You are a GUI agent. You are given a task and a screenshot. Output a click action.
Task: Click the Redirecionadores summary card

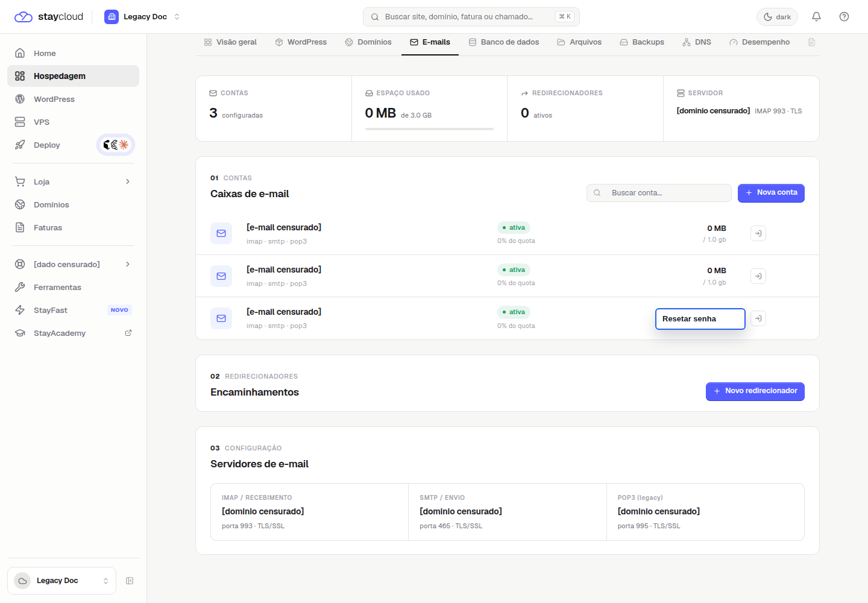(585, 109)
